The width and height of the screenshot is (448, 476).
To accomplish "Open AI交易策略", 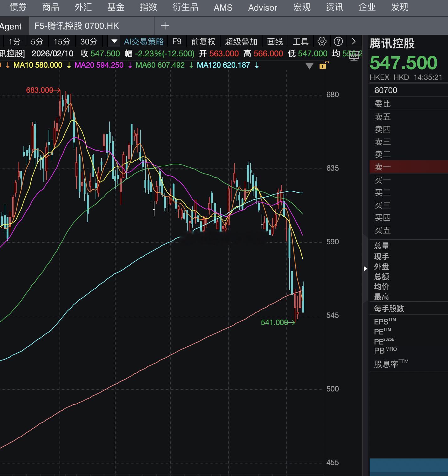I will [x=144, y=42].
